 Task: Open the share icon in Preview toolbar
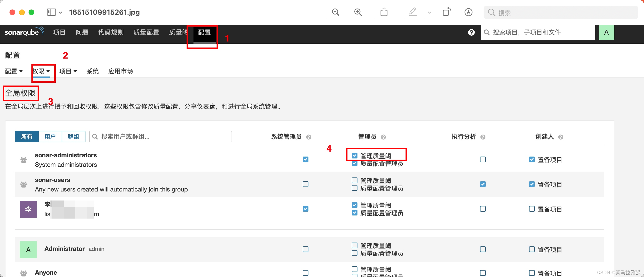pos(384,12)
